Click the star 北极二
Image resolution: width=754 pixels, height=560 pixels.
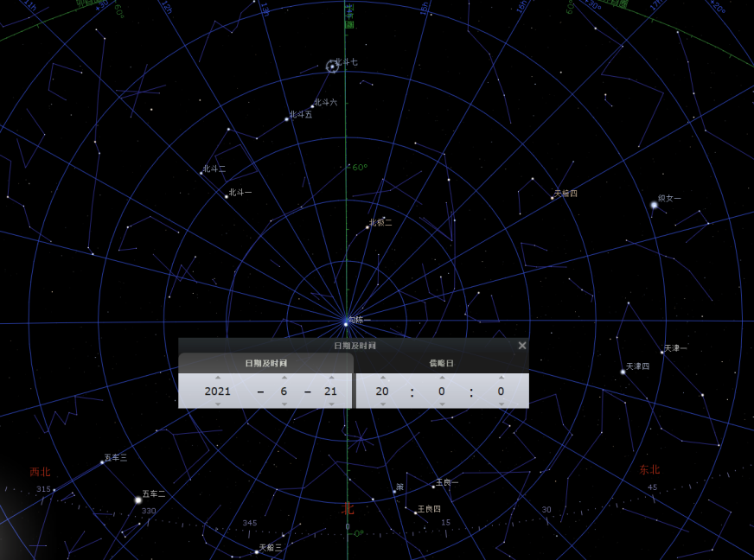tap(367, 227)
